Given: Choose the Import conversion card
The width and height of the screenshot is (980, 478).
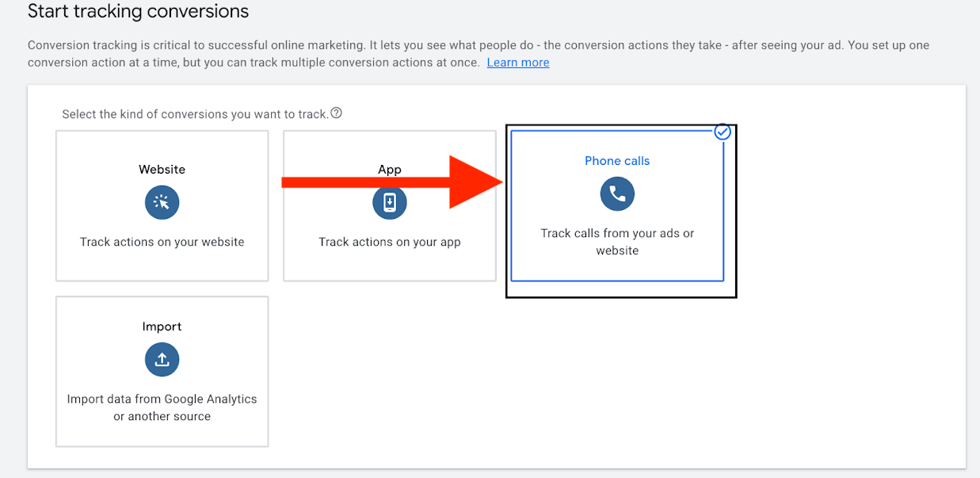Looking at the screenshot, I should [162, 371].
